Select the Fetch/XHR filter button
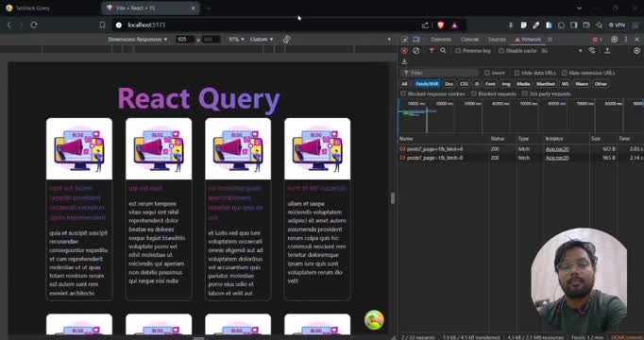This screenshot has height=340, width=644. coord(427,84)
